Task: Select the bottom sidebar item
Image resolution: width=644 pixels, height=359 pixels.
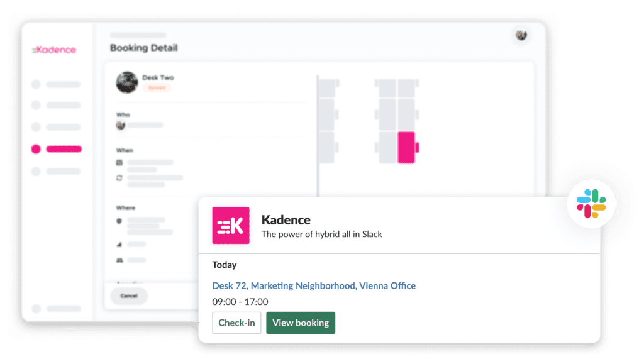Action: 57,309
